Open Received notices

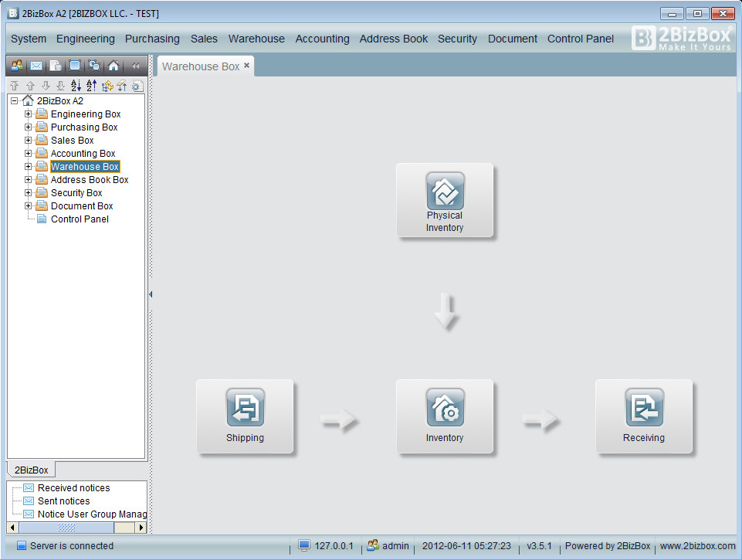[x=74, y=488]
